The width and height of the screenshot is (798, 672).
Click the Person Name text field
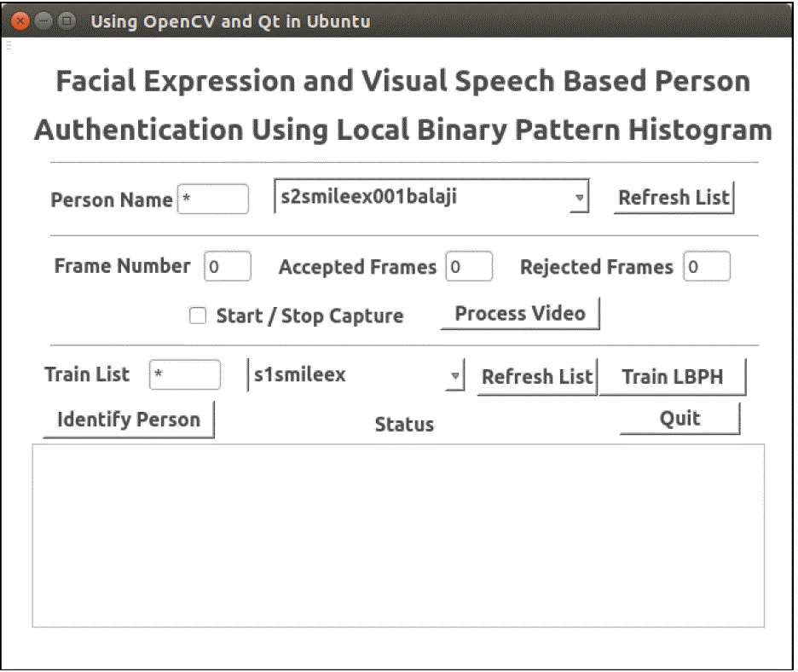212,200
